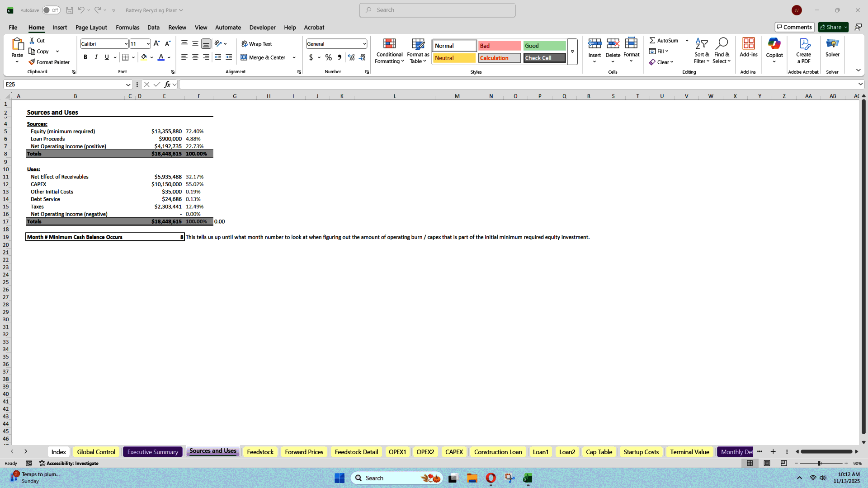The image size is (868, 488).
Task: Open the font name dropdown
Action: (x=125, y=43)
